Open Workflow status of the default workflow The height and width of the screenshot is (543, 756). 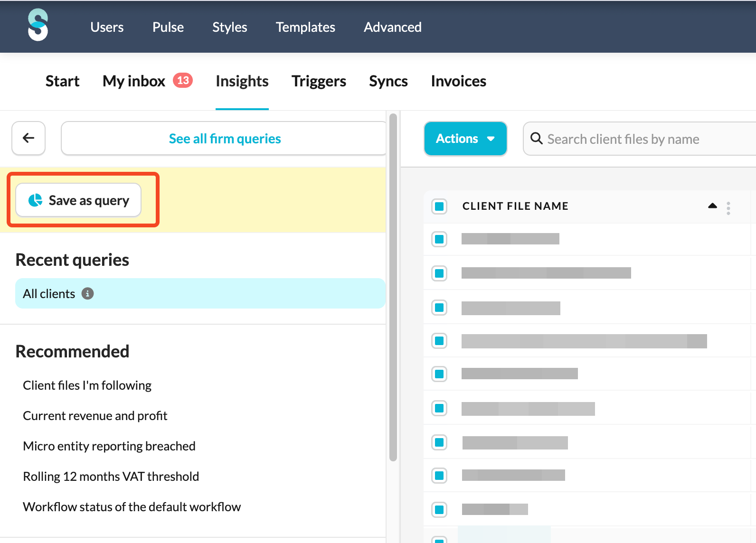pos(132,507)
